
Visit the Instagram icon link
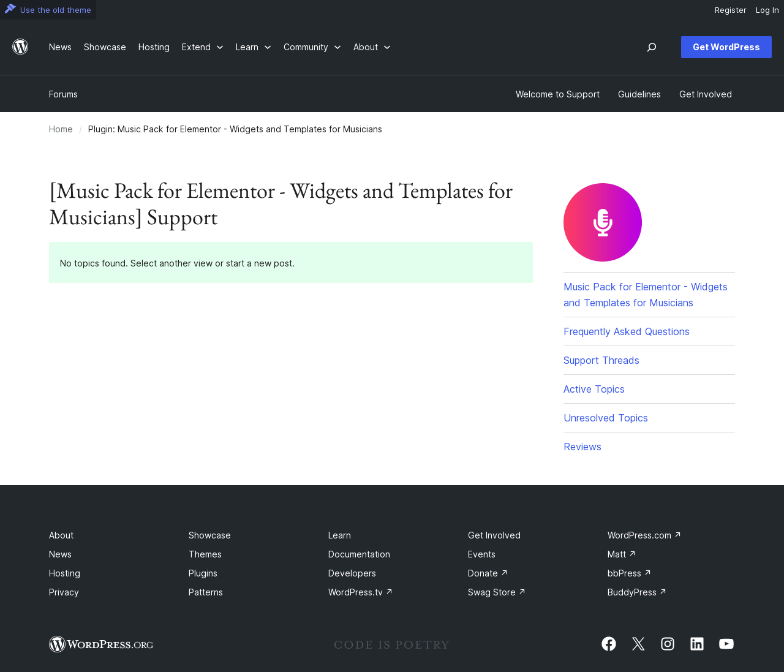[668, 643]
